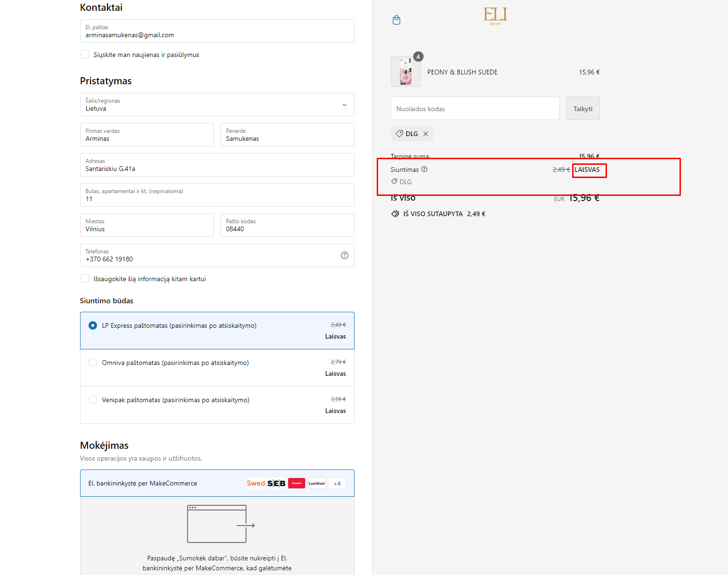This screenshot has height=575, width=728.
Task: Click the Siuntimas help question icon
Action: click(424, 170)
